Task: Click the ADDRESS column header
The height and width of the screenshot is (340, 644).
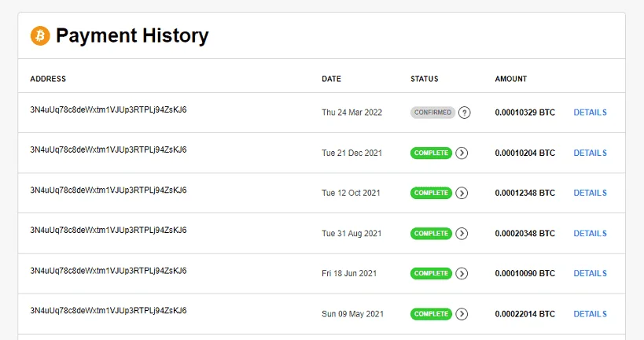Action: (48, 79)
